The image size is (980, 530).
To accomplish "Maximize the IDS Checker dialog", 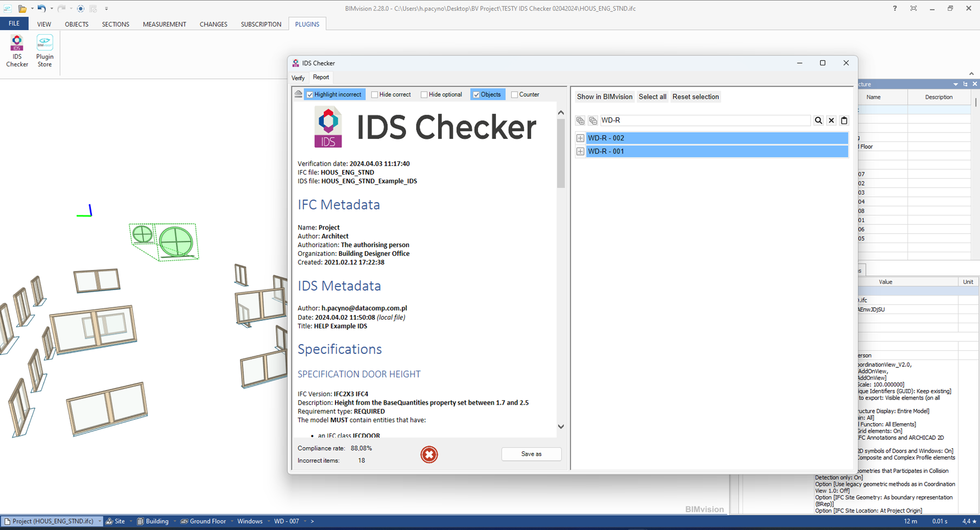I will [x=822, y=63].
